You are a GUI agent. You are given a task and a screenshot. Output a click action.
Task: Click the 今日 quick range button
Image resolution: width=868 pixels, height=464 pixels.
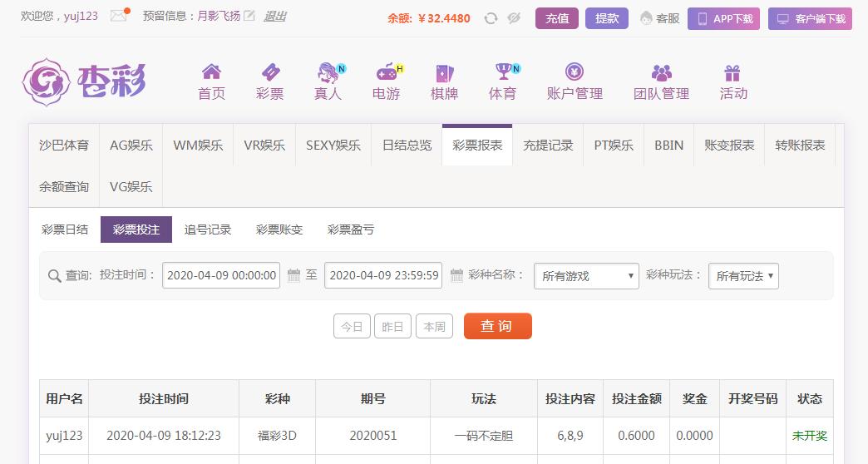(352, 326)
